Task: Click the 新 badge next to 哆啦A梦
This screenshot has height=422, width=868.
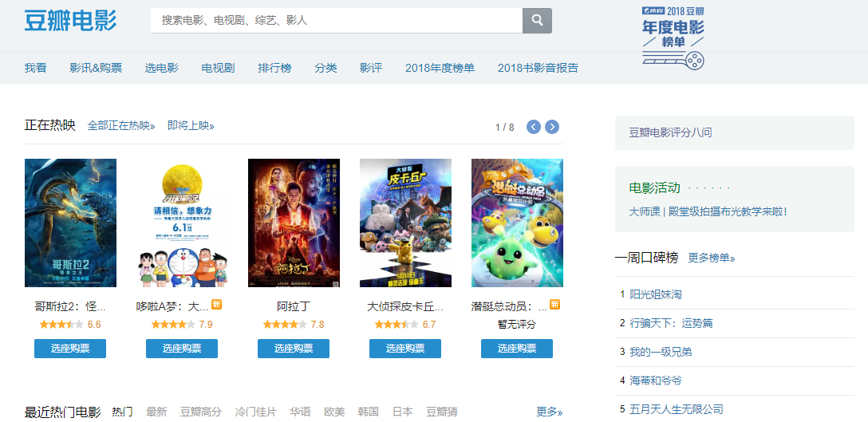Action: [216, 305]
